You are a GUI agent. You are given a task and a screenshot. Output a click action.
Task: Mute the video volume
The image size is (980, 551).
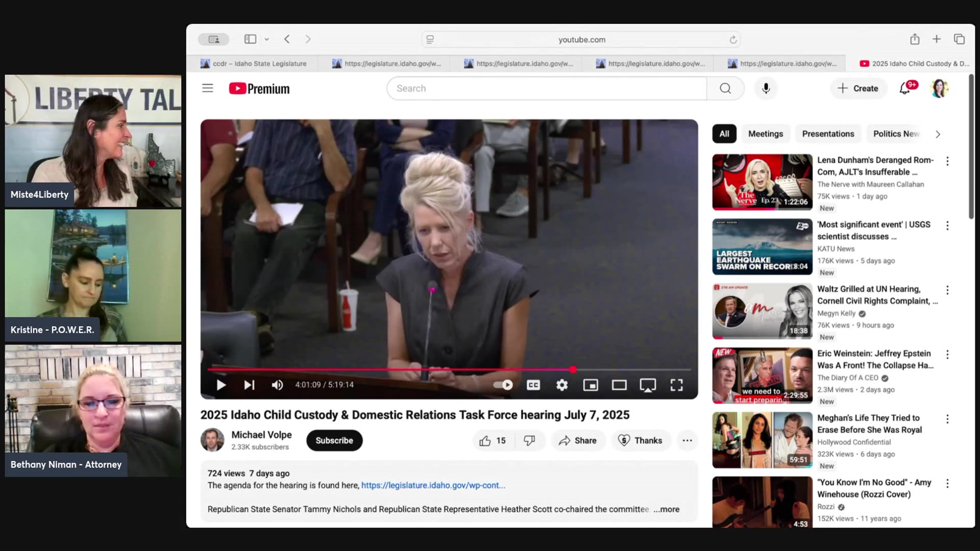click(277, 385)
